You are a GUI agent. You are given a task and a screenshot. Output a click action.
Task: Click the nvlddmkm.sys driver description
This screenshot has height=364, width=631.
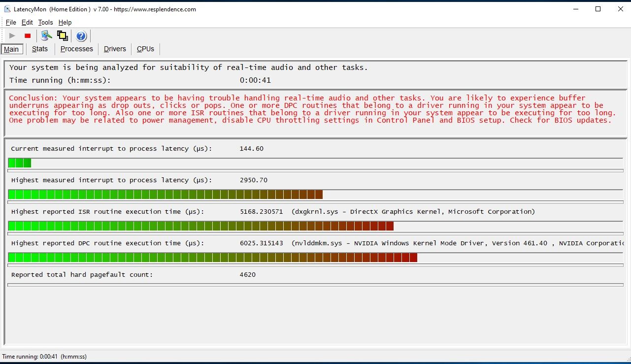click(457, 243)
